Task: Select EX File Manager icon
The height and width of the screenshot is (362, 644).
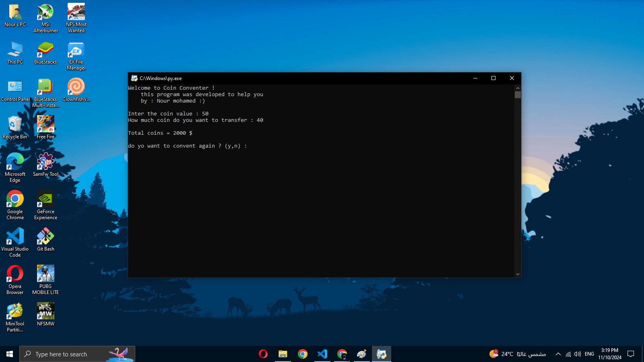Action: [76, 56]
